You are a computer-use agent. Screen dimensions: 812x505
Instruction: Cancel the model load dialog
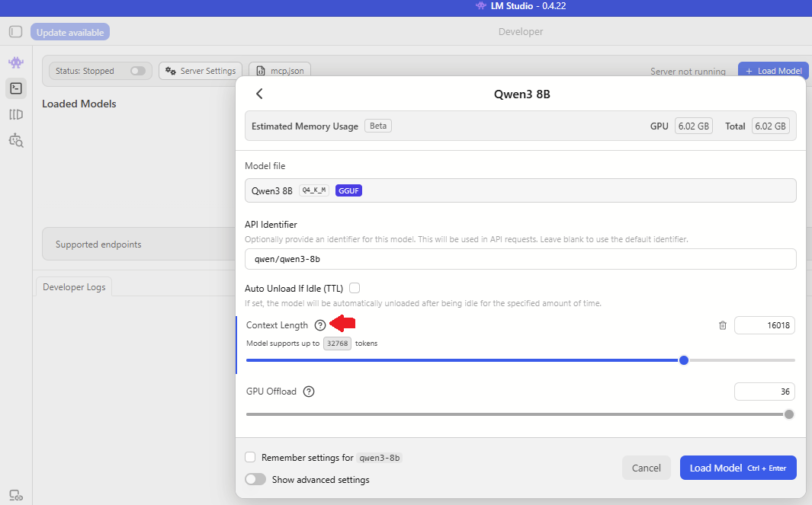647,468
